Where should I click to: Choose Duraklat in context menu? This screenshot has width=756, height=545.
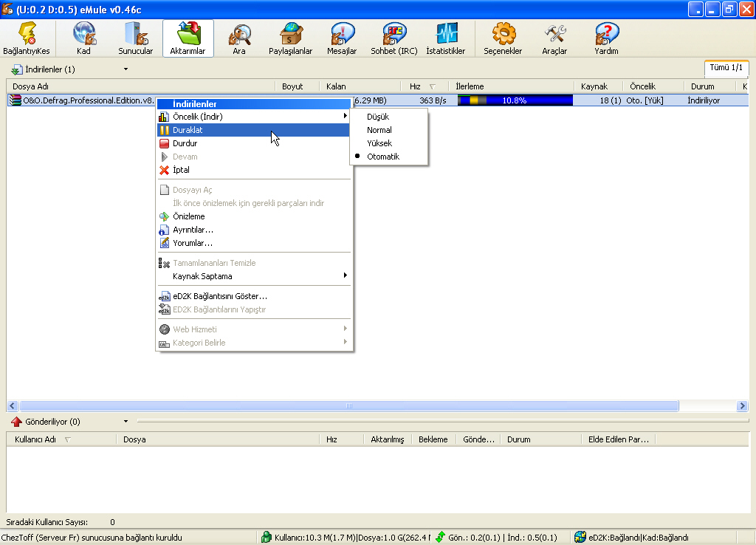[x=254, y=130]
